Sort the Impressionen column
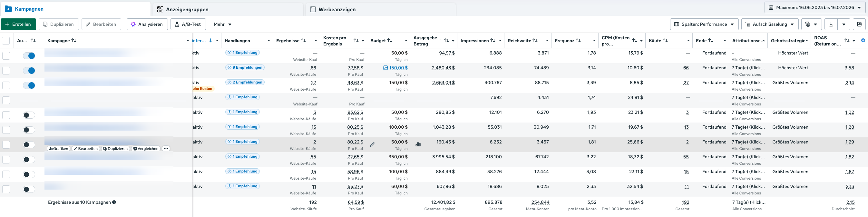Screen dimensions: 868x217 click(x=493, y=40)
